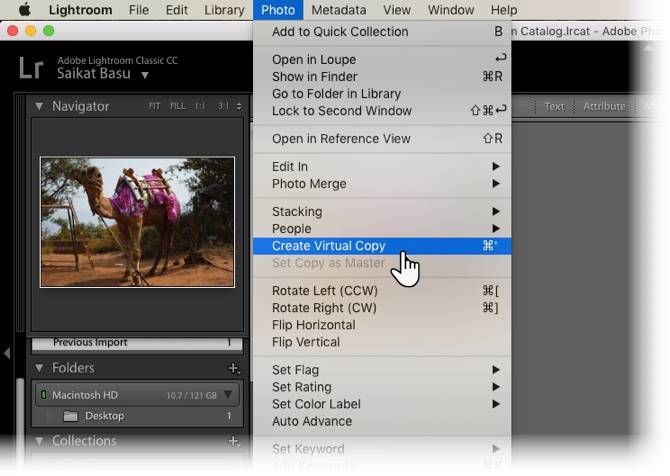Expand the Set Rating submenu
This screenshot has height=476, width=670.
point(382,387)
